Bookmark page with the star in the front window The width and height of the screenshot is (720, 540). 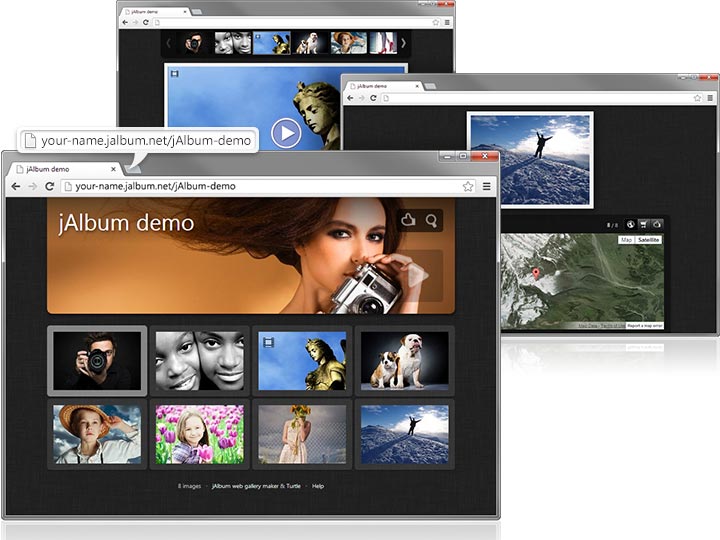pos(467,186)
